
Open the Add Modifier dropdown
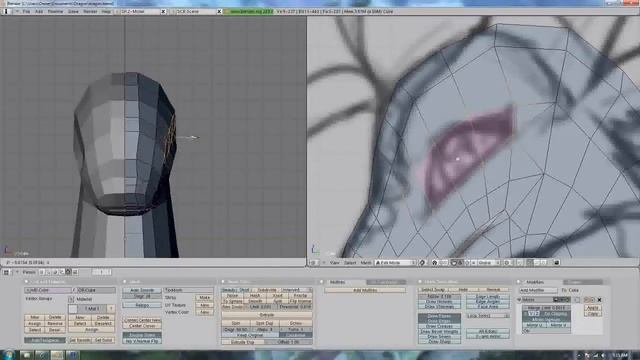coord(538,290)
